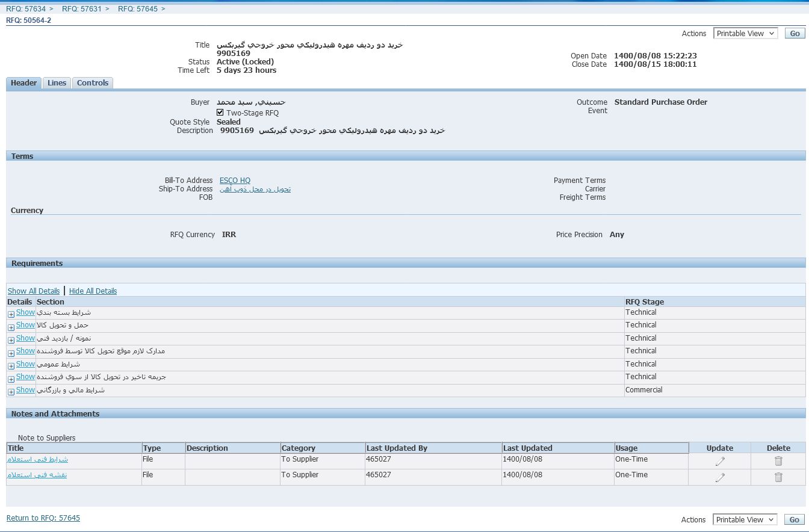Click Show link for مدارک لازم موقع تحويل
809x532 pixels.
point(25,351)
